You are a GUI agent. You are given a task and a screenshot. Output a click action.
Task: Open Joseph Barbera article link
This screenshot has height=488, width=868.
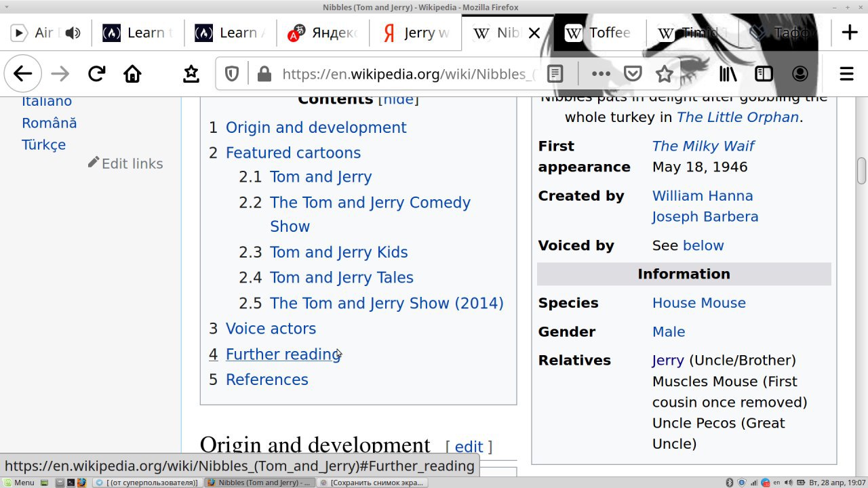pos(705,217)
